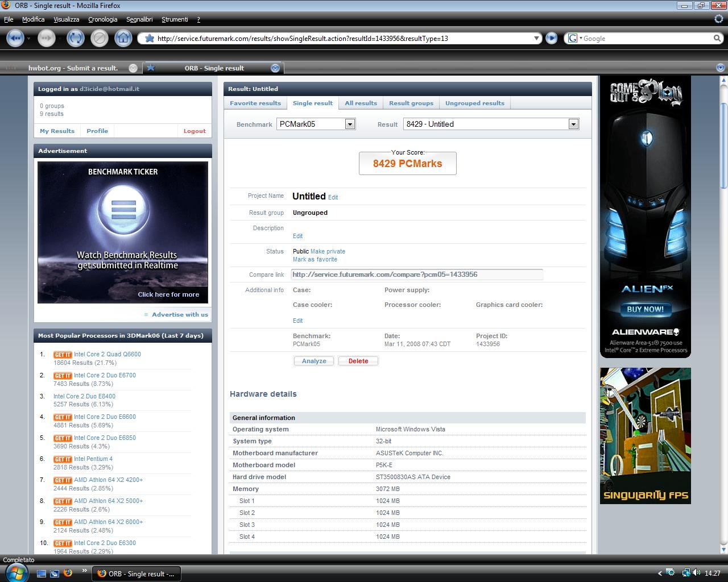Click in the Compare link text field
Image resolution: width=728 pixels, height=582 pixels.
(417, 275)
